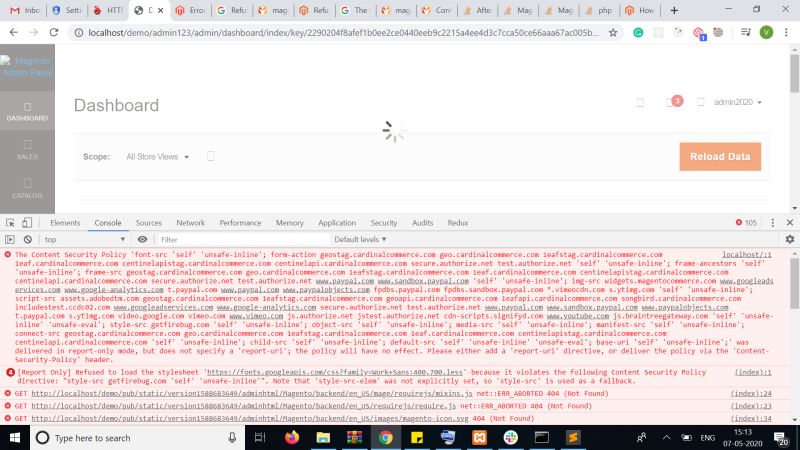Open the JavaScript context 'top' dropdown
This screenshot has width=800, height=450.
84,239
